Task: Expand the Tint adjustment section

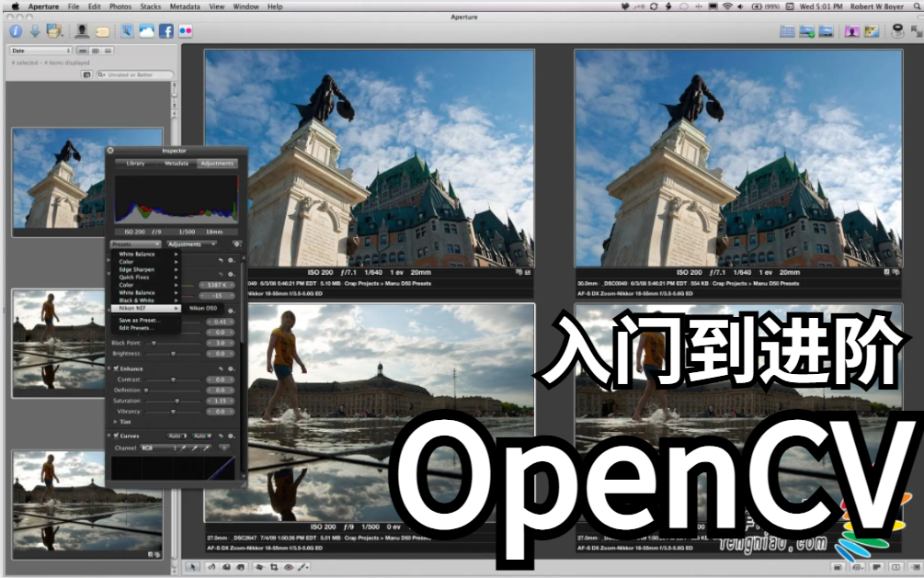Action: (x=114, y=422)
